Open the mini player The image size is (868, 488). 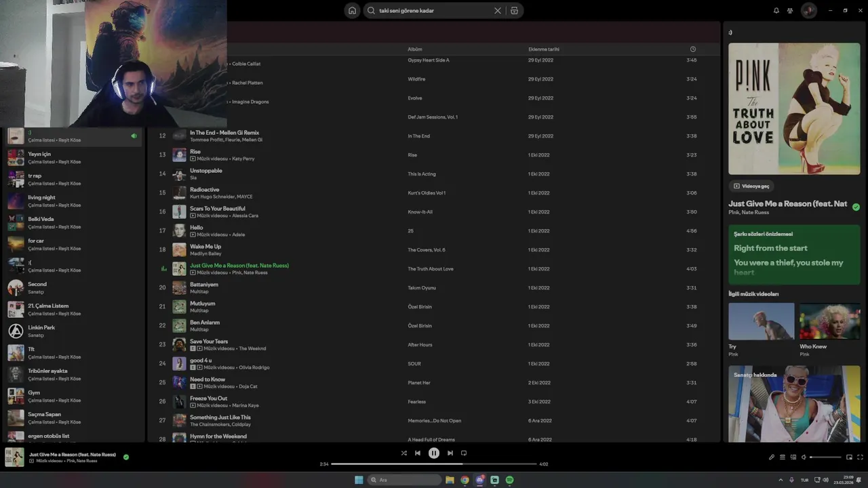pyautogui.click(x=849, y=457)
